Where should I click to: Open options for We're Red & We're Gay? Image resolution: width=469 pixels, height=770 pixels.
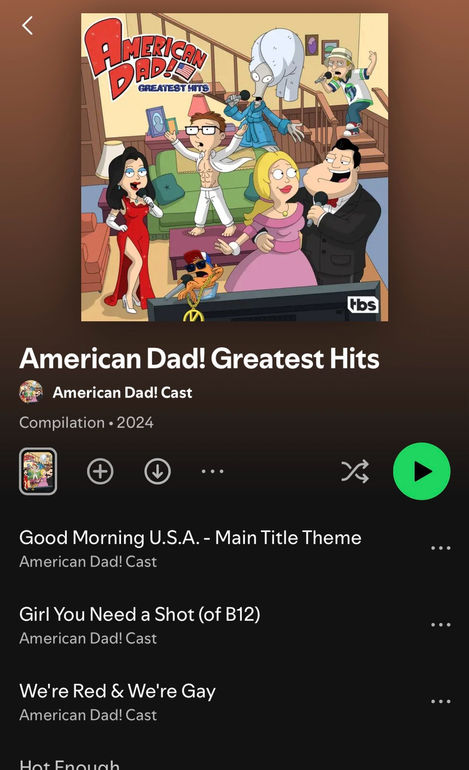click(441, 701)
